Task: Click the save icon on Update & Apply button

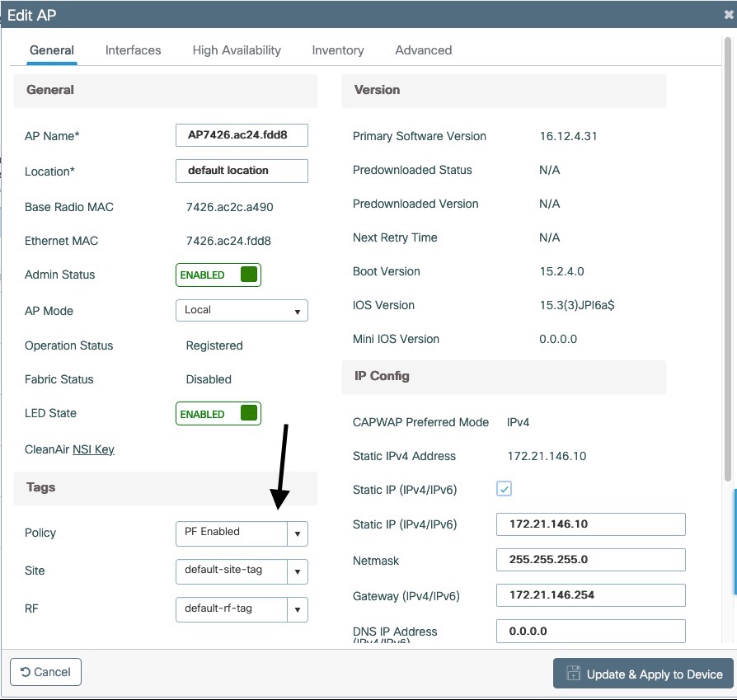Action: pos(572,674)
